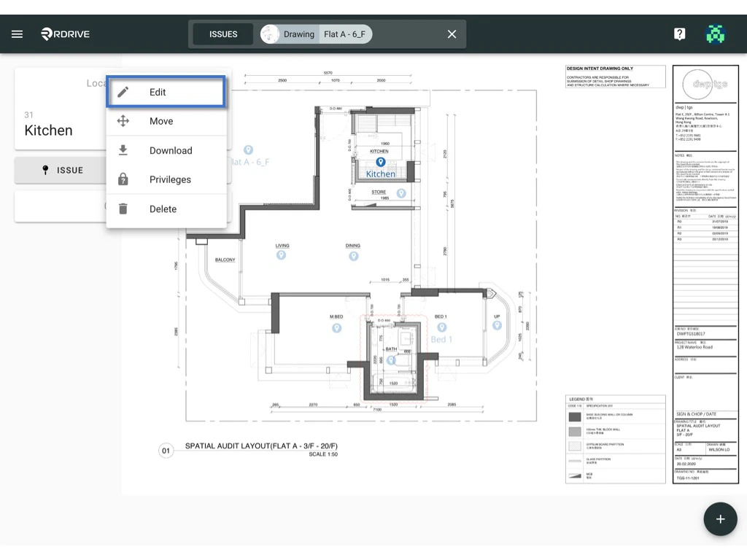
Task: Click the Living room location pin
Action: [281, 255]
